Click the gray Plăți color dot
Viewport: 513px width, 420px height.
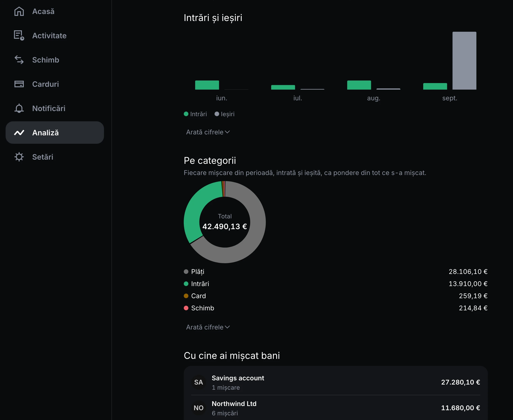[186, 271]
